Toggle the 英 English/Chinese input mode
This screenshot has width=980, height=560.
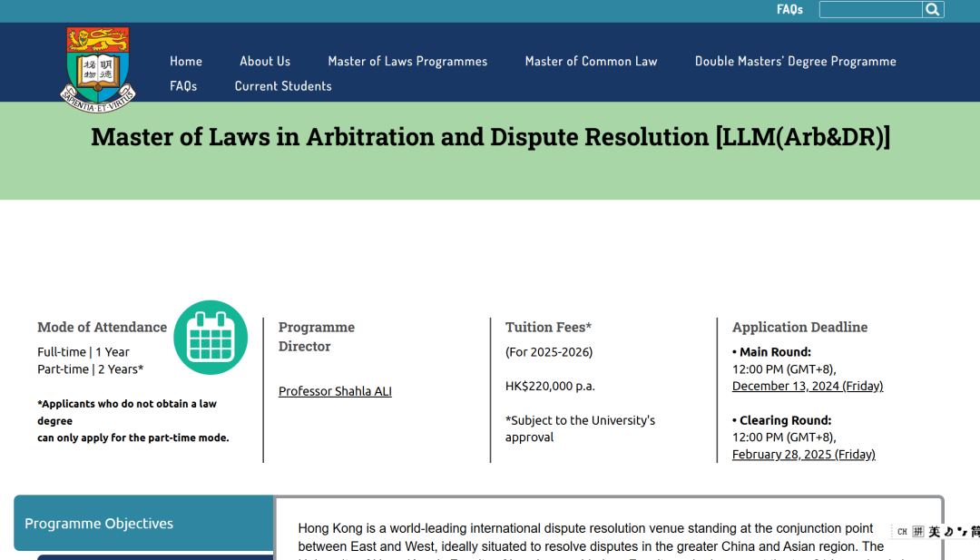[x=934, y=532]
